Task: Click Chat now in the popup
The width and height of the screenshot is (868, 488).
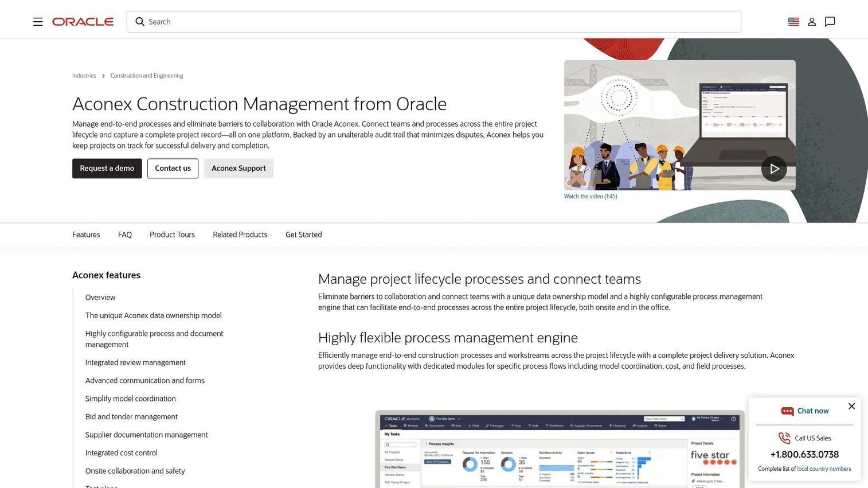Action: coord(813,411)
